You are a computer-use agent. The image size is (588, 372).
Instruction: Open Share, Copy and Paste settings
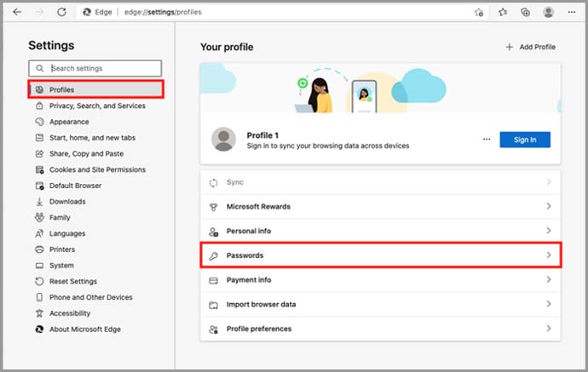pyautogui.click(x=86, y=153)
